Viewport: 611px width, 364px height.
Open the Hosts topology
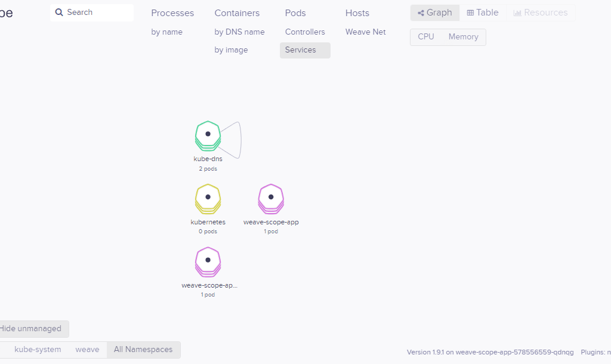(x=357, y=13)
